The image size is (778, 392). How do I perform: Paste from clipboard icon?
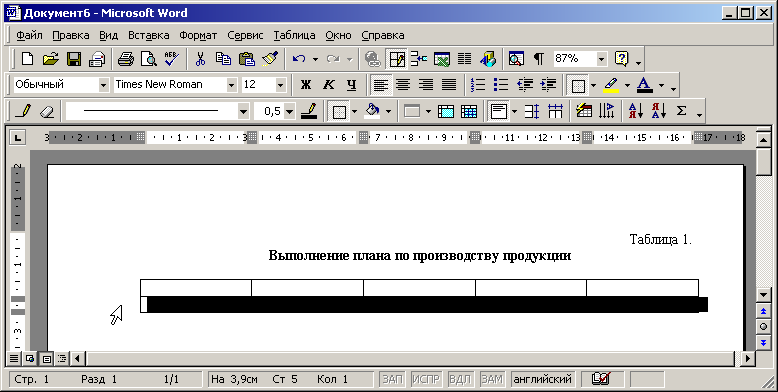point(247,60)
